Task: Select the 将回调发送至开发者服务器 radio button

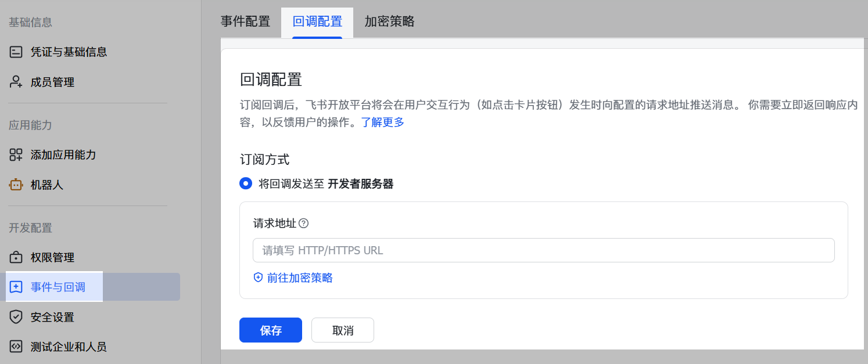Action: point(246,184)
